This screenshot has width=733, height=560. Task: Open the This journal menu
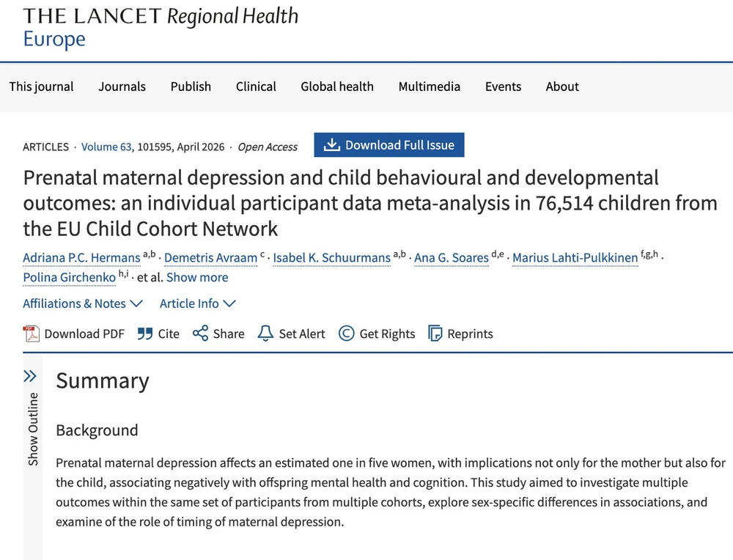coord(41,86)
